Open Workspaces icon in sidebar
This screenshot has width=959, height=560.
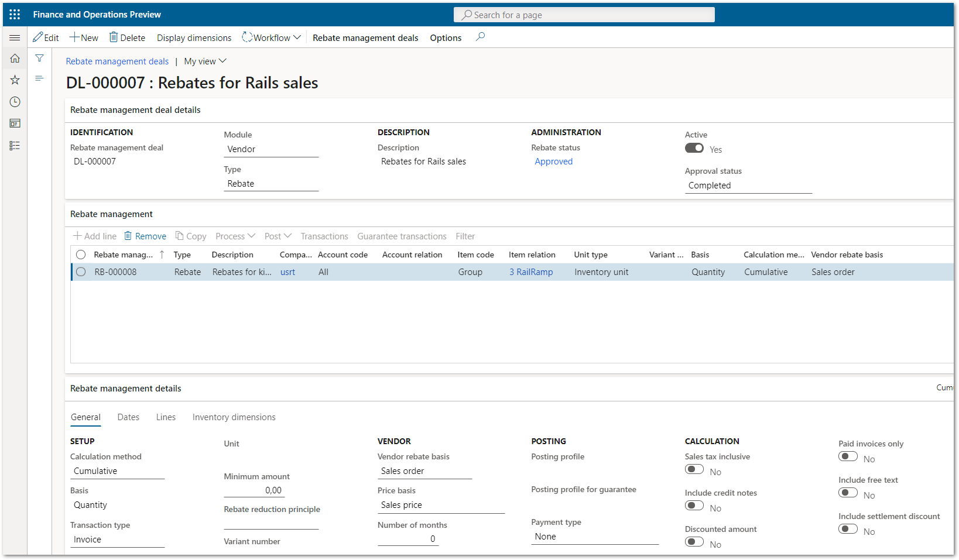pyautogui.click(x=15, y=123)
